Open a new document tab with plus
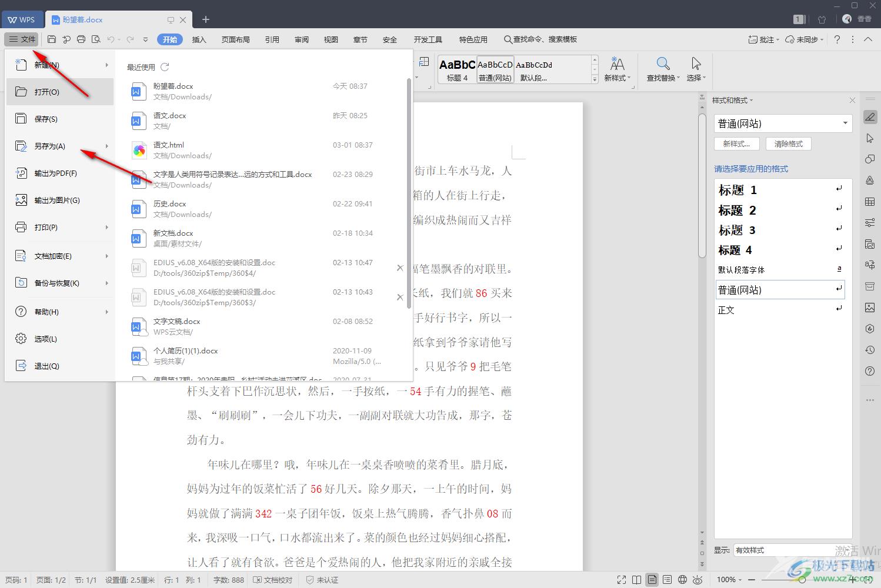Screen dimensions: 881x588 tap(206, 19)
